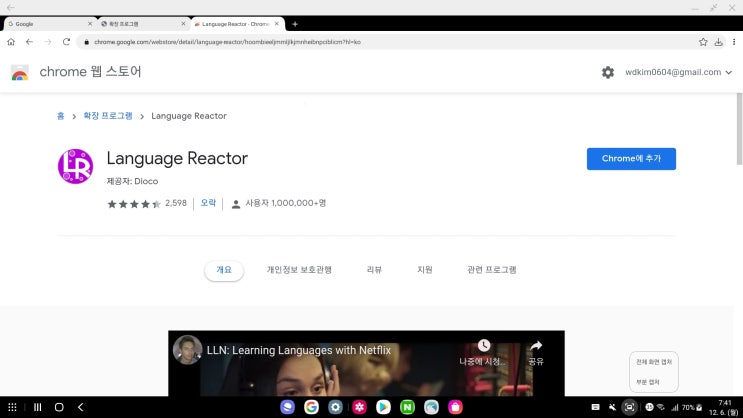This screenshot has width=743, height=418.
Task: Open the 관련 프로그램 related tab
Action: pos(491,270)
